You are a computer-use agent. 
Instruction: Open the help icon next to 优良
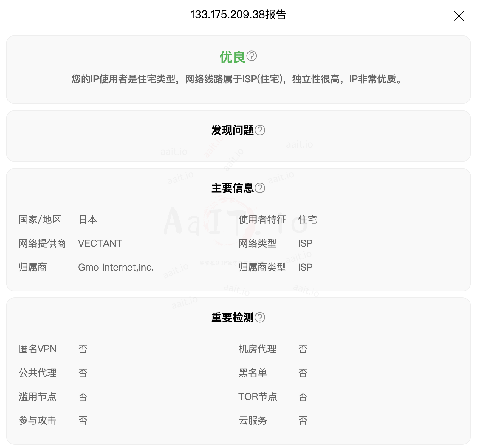pyautogui.click(x=252, y=56)
